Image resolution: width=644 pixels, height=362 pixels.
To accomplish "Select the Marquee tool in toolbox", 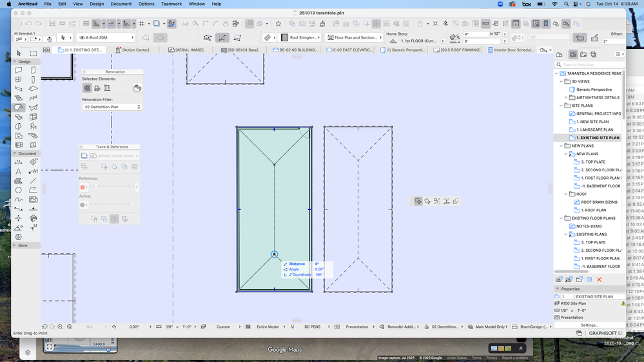I will tap(34, 53).
